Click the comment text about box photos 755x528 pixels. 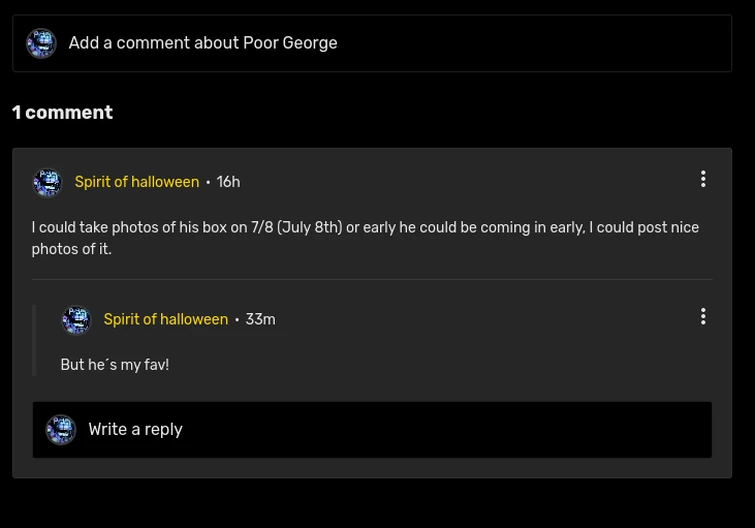[x=365, y=238]
